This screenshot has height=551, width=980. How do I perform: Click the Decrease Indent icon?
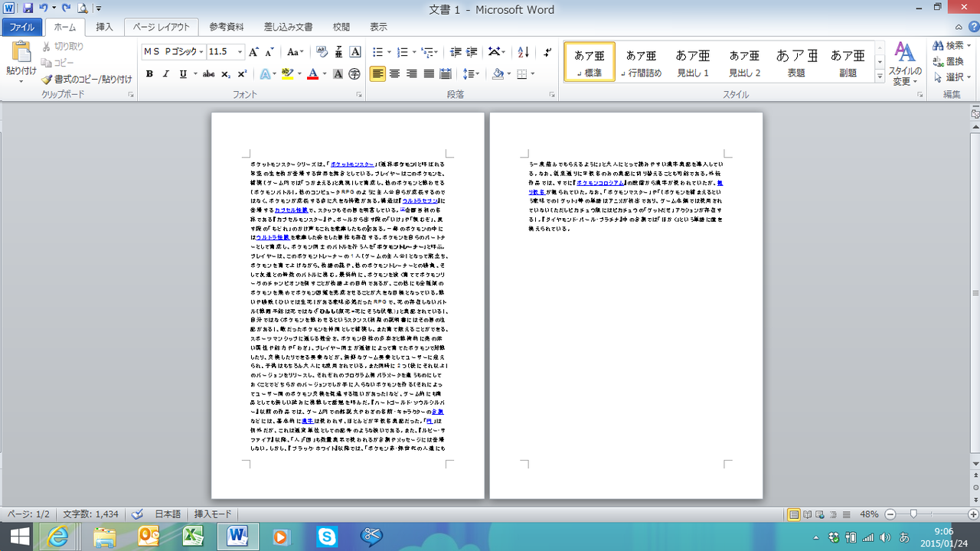[x=456, y=52]
